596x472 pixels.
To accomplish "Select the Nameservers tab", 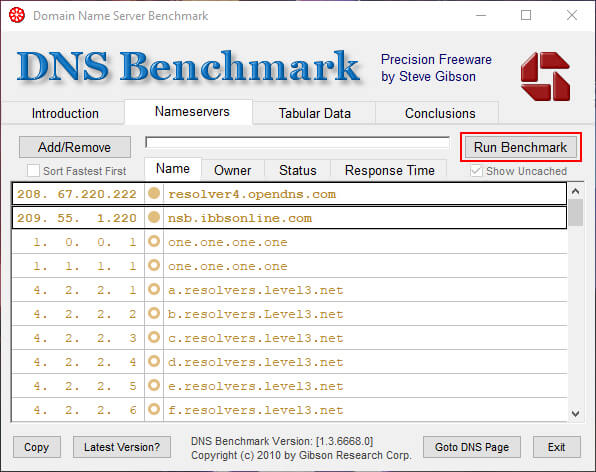I will pyautogui.click(x=192, y=112).
